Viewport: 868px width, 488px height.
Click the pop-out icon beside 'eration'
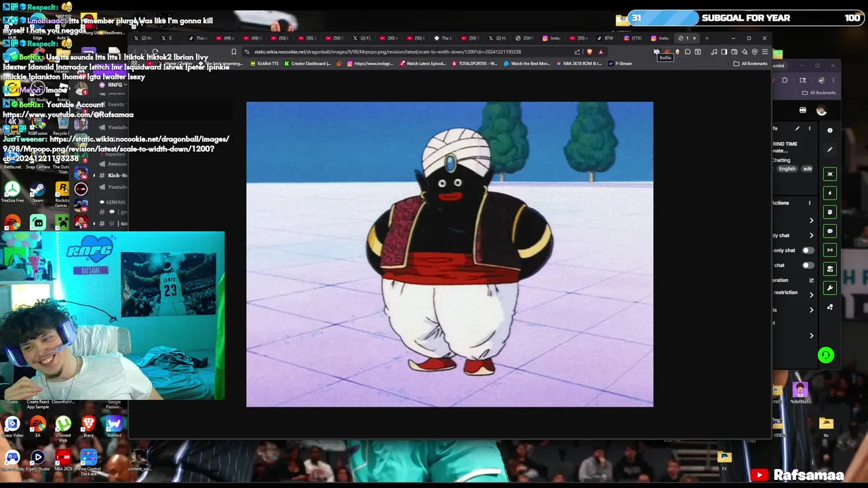tap(811, 280)
